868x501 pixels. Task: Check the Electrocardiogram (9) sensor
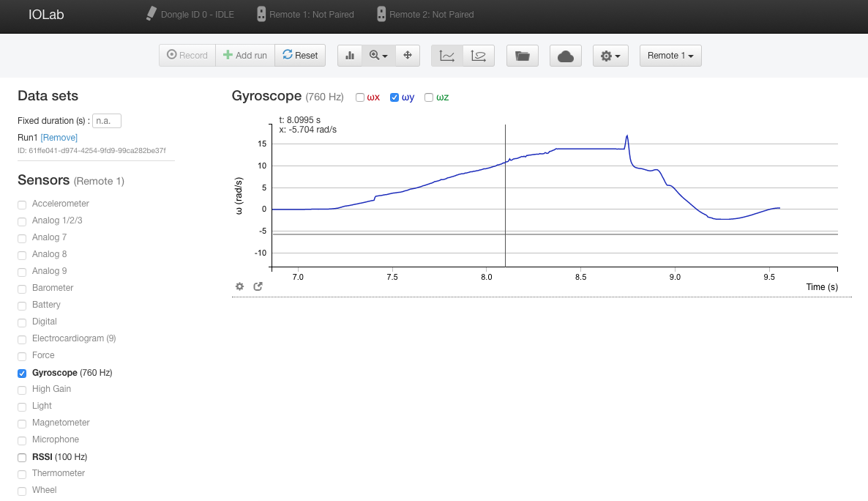[x=22, y=340]
